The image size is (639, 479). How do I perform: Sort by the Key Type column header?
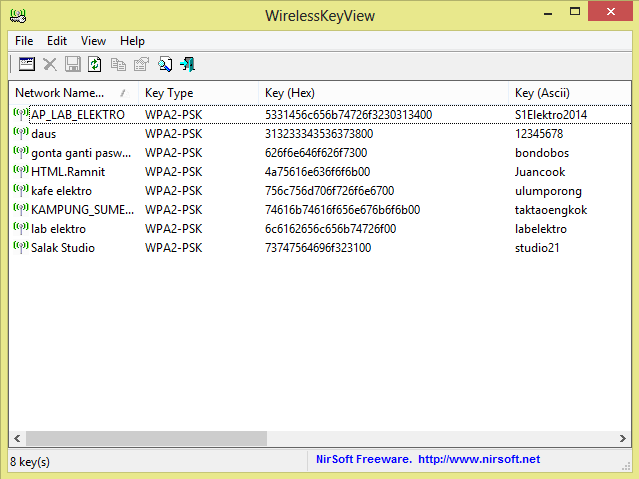pyautogui.click(x=198, y=93)
